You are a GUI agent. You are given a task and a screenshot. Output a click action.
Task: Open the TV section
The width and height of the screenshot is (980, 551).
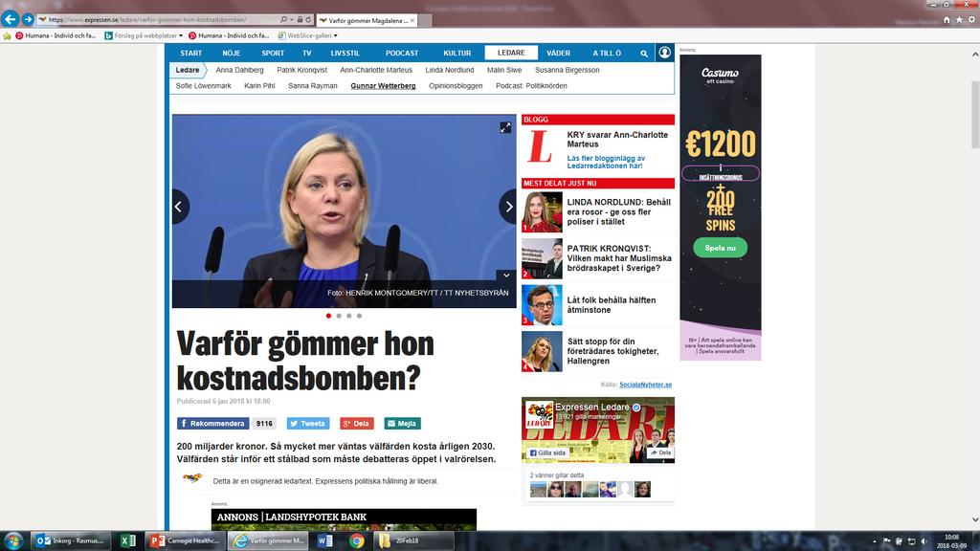click(x=307, y=54)
